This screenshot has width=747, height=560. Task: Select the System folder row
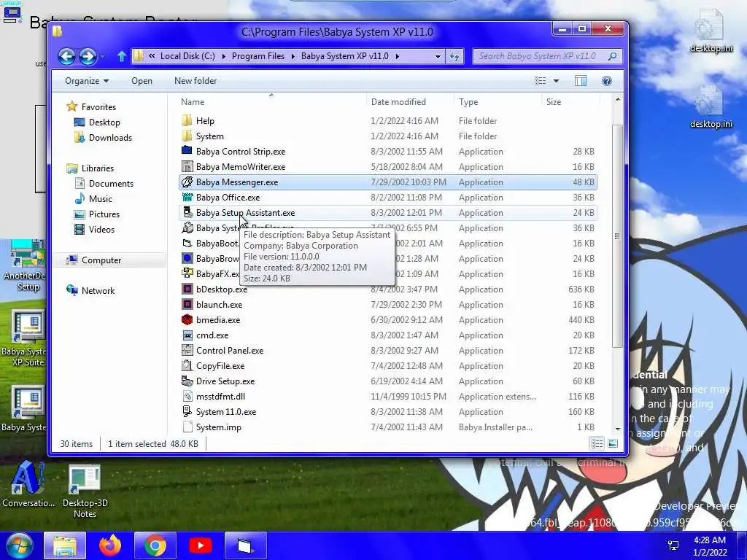pos(388,136)
